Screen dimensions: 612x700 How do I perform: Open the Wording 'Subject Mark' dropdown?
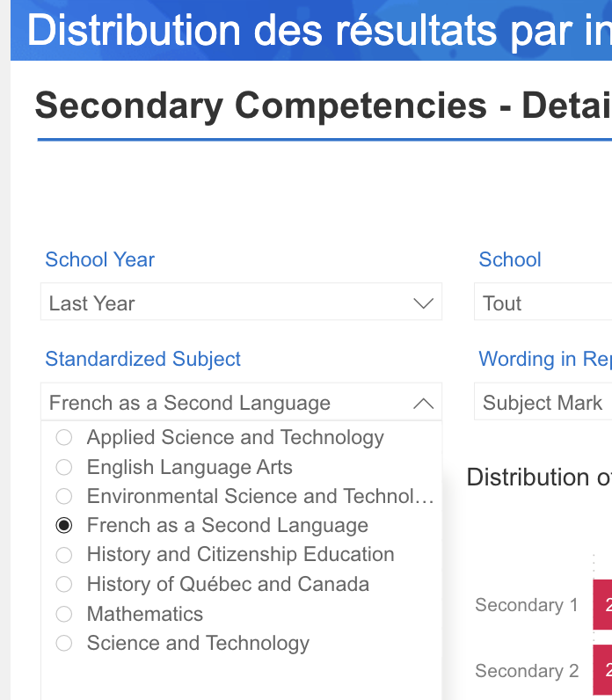pos(543,404)
